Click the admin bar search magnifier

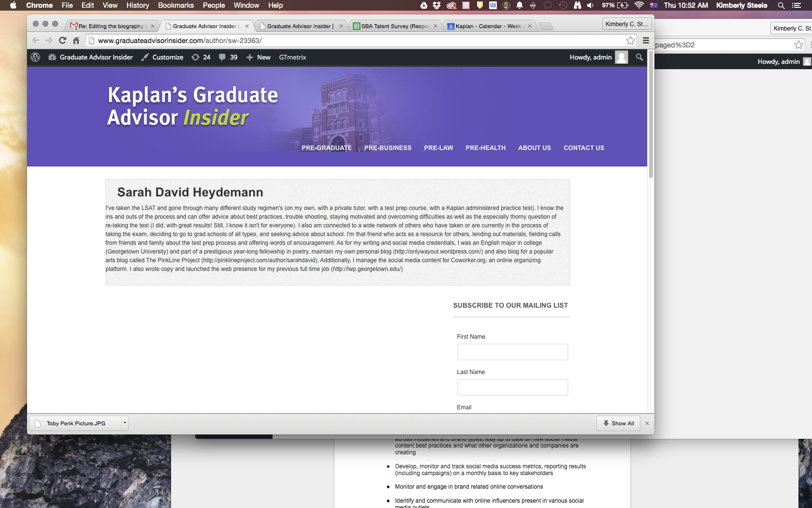coord(639,57)
